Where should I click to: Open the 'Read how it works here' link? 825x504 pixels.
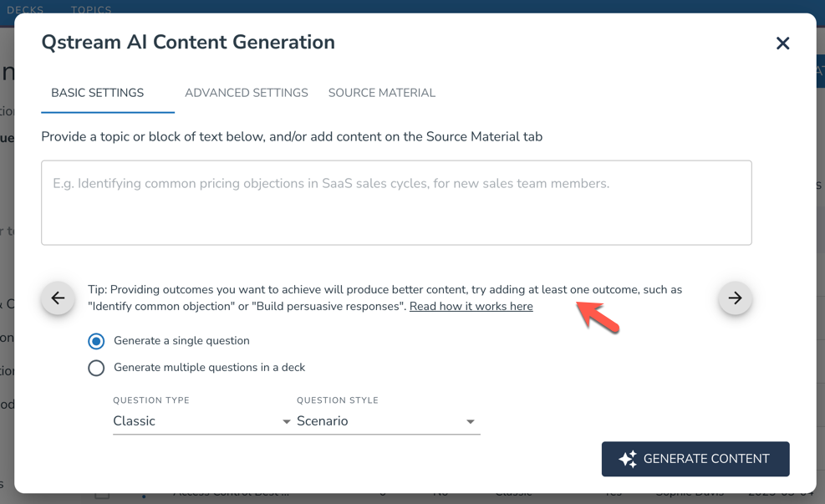point(471,307)
